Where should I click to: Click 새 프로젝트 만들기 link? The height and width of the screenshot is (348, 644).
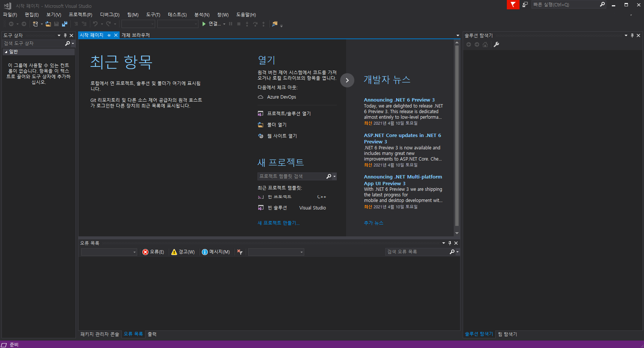pos(278,223)
